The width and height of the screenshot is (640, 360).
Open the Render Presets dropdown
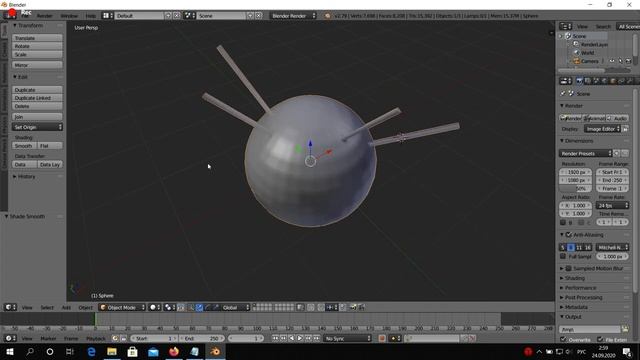click(585, 153)
